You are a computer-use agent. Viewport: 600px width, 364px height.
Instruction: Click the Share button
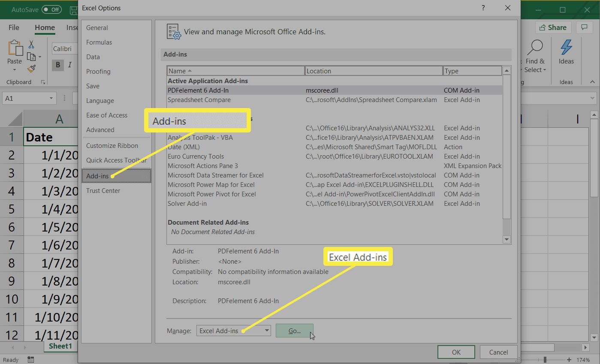click(553, 27)
